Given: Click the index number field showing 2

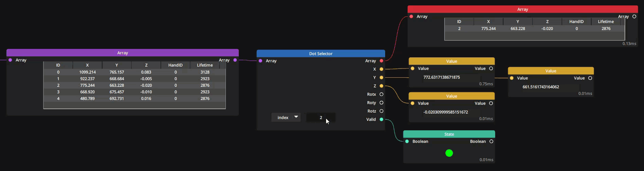Looking at the screenshot, I should pos(321,117).
